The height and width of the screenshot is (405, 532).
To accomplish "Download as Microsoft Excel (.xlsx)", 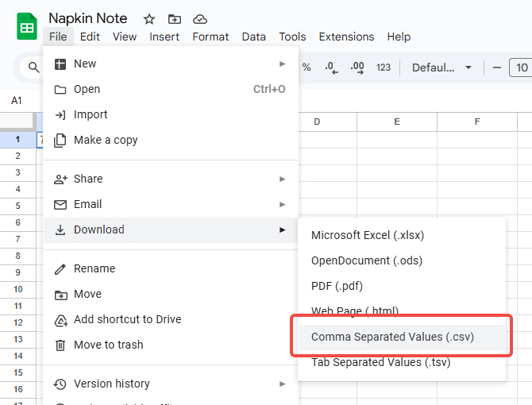I will (x=402, y=235).
